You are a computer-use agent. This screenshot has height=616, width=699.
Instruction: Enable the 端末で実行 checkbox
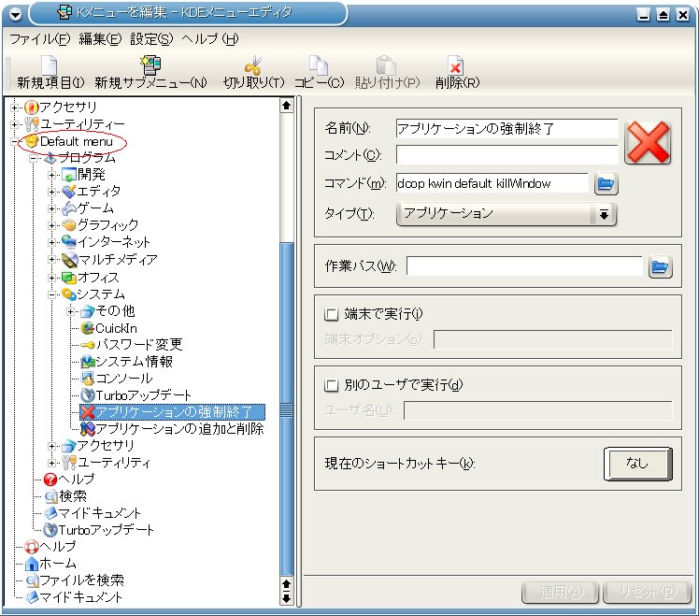click(331, 314)
